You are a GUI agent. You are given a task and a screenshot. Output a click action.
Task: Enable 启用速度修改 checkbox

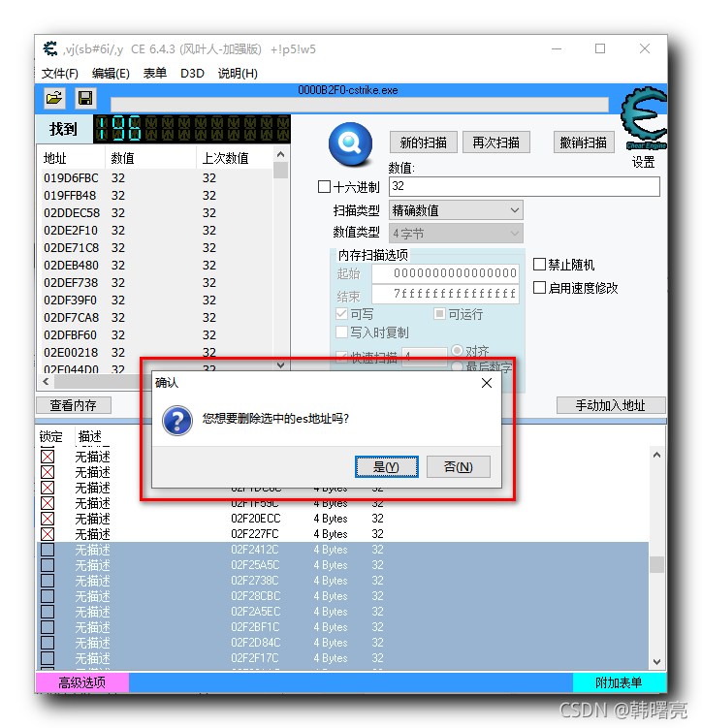pos(539,287)
